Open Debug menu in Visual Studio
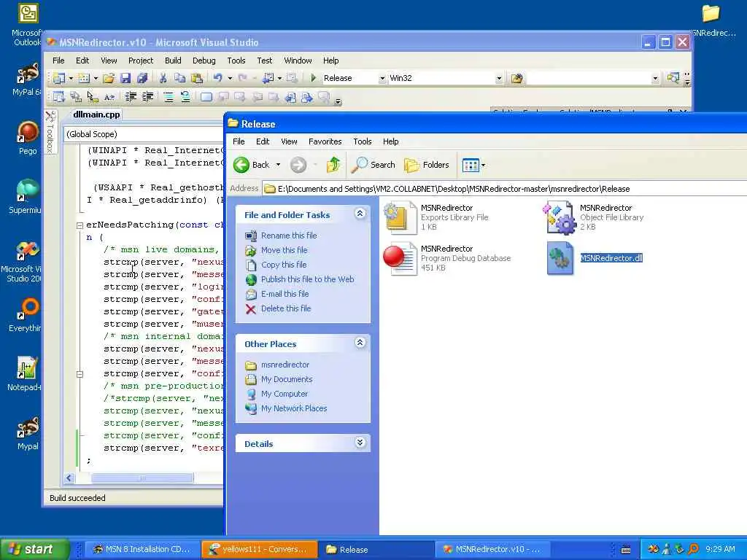 click(204, 61)
